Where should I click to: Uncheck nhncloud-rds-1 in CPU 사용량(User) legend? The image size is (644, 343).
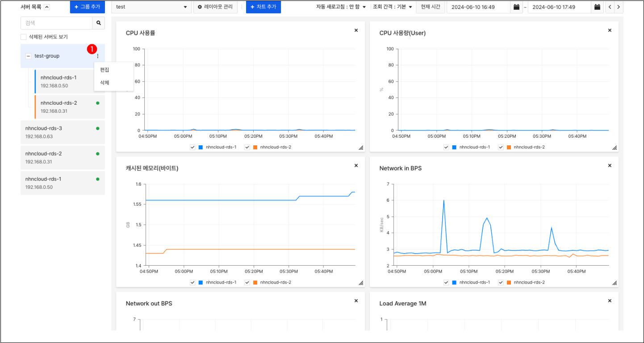click(x=446, y=147)
